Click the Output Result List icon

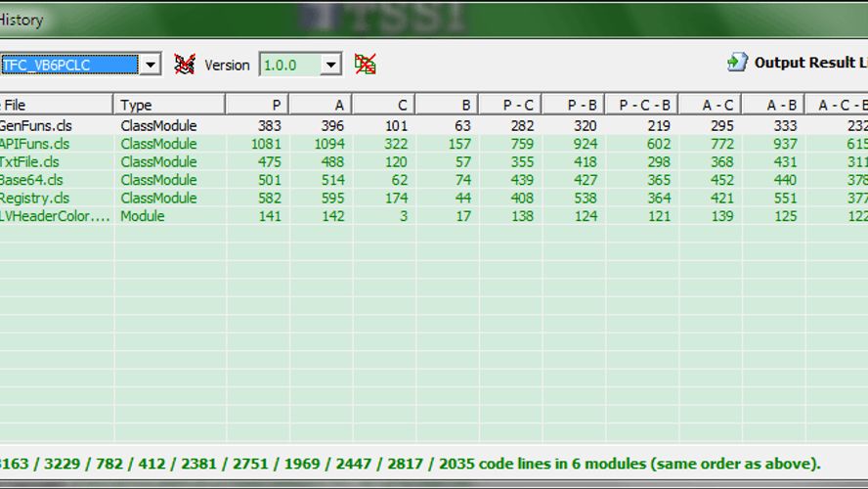pyautogui.click(x=737, y=62)
